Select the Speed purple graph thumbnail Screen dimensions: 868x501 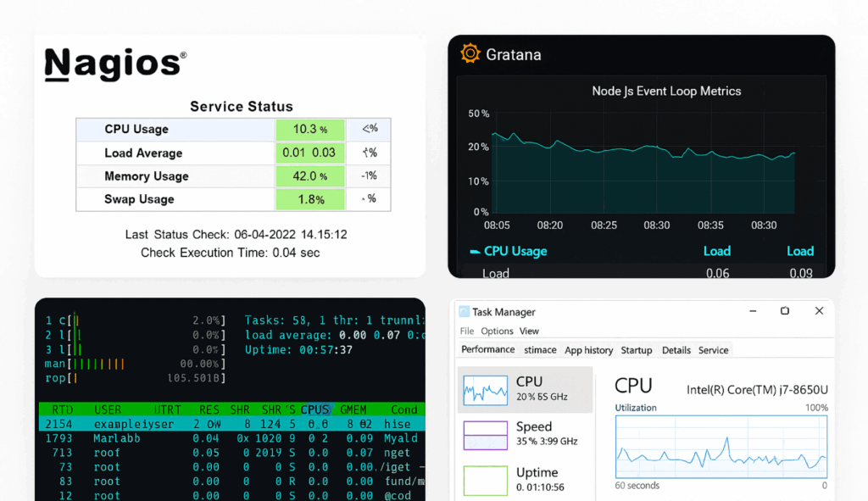485,435
